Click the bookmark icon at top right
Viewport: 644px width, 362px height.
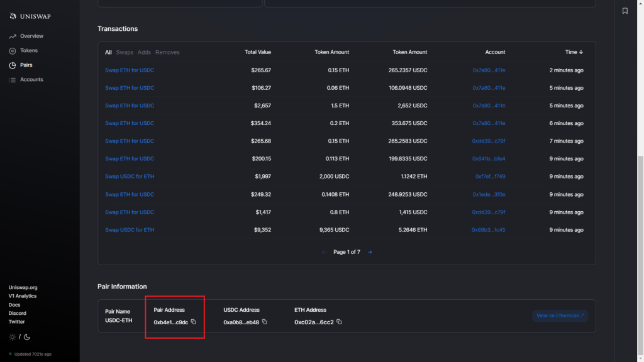[625, 11]
